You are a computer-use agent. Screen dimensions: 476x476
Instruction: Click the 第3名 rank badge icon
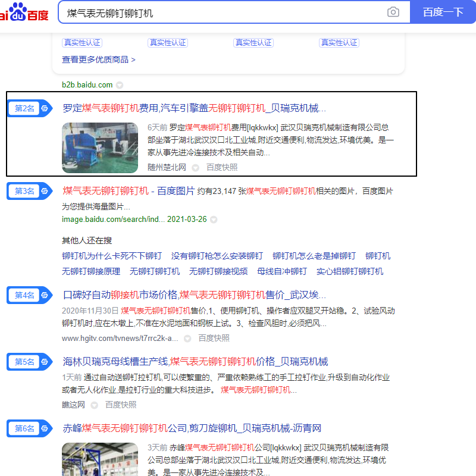click(30, 191)
